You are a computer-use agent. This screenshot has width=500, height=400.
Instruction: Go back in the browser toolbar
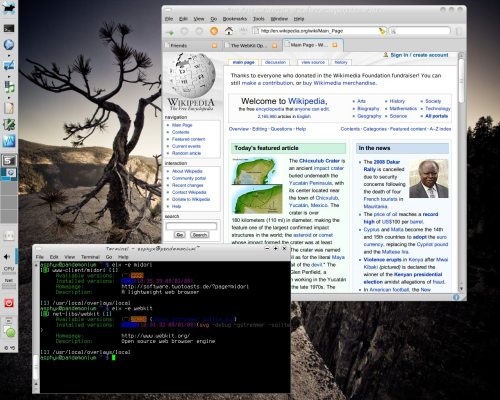[184, 31]
